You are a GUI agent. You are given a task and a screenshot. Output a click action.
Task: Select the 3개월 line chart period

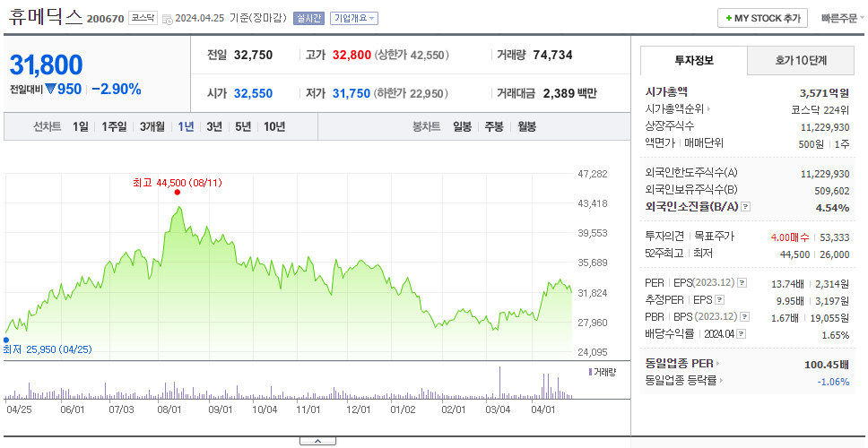pos(152,126)
